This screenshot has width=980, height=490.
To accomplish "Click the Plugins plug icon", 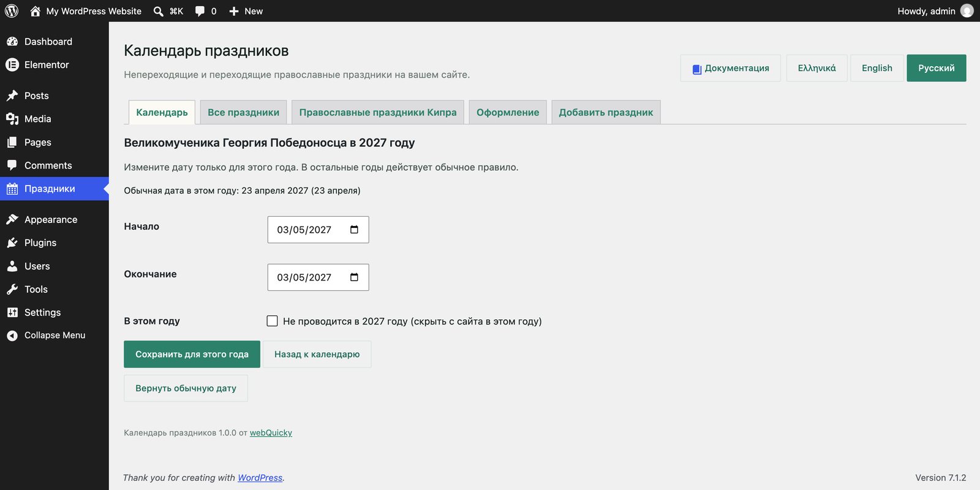I will tap(12, 243).
